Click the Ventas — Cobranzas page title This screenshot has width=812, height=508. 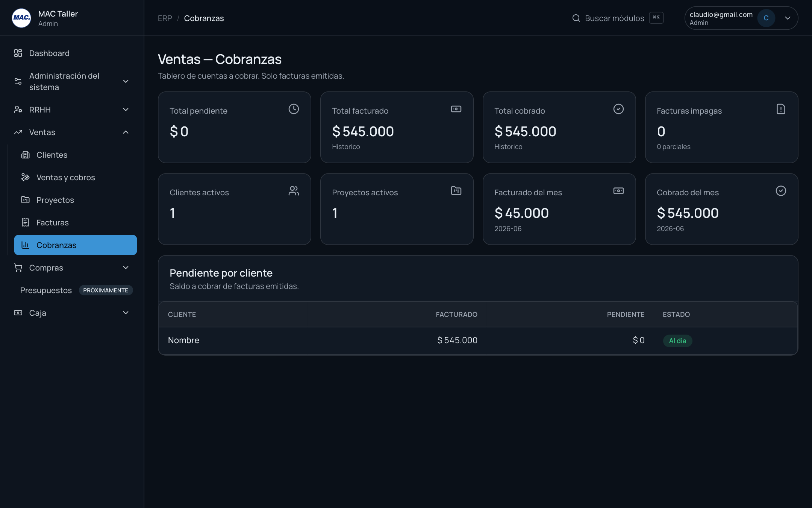[x=220, y=59]
